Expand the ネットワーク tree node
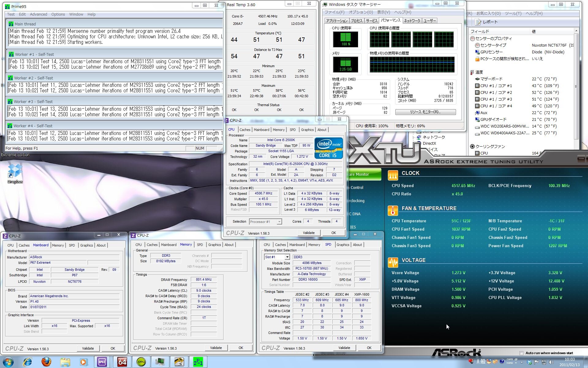 [x=414, y=137]
